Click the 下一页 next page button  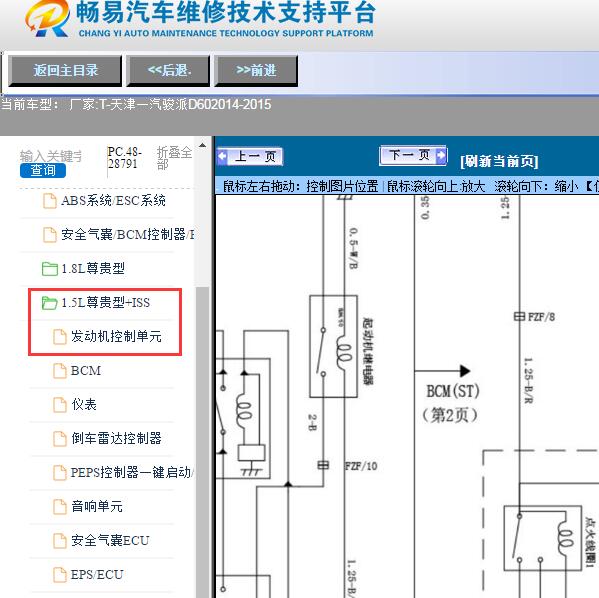[413, 155]
